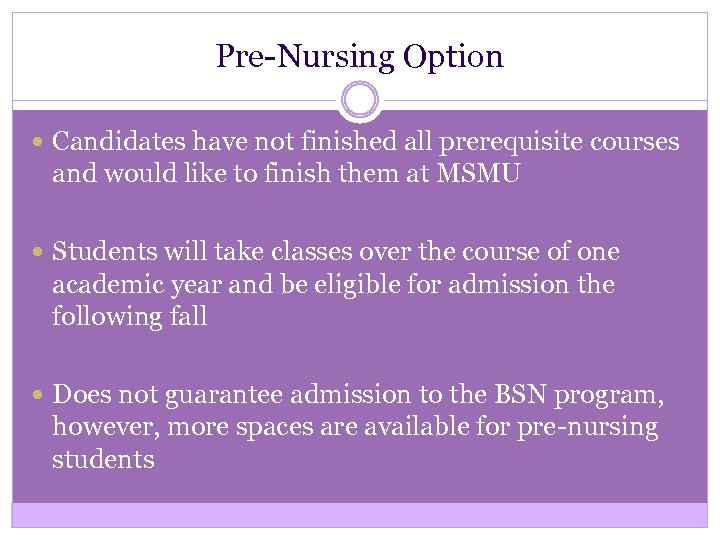Click the circle ornament below the title
720x540 pixels.
(360, 101)
